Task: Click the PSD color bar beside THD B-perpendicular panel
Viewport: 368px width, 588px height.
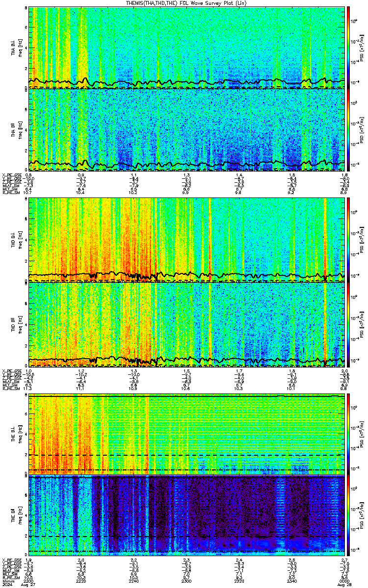Action: 348,240
